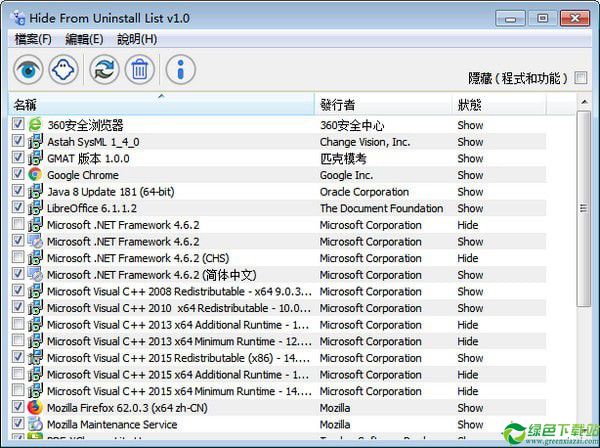This screenshot has height=448, width=600.
Task: Click the ghost Hide toolbar icon
Action: point(65,69)
